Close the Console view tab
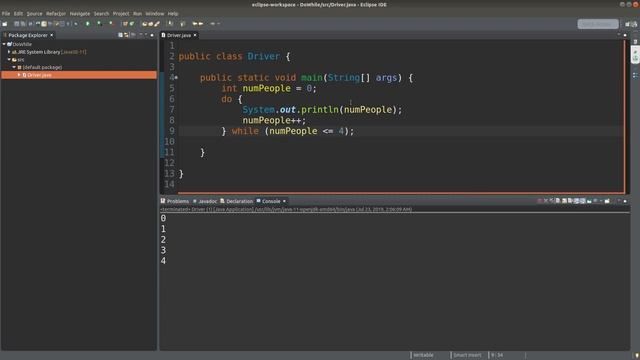 (284, 201)
